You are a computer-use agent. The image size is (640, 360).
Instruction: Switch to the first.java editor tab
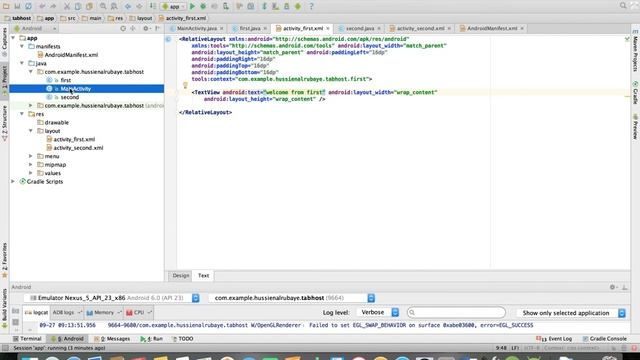pyautogui.click(x=249, y=29)
